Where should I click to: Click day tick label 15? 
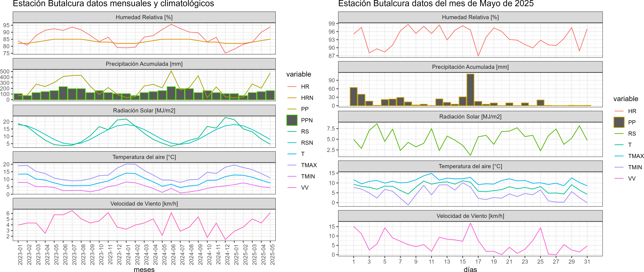point(462,261)
